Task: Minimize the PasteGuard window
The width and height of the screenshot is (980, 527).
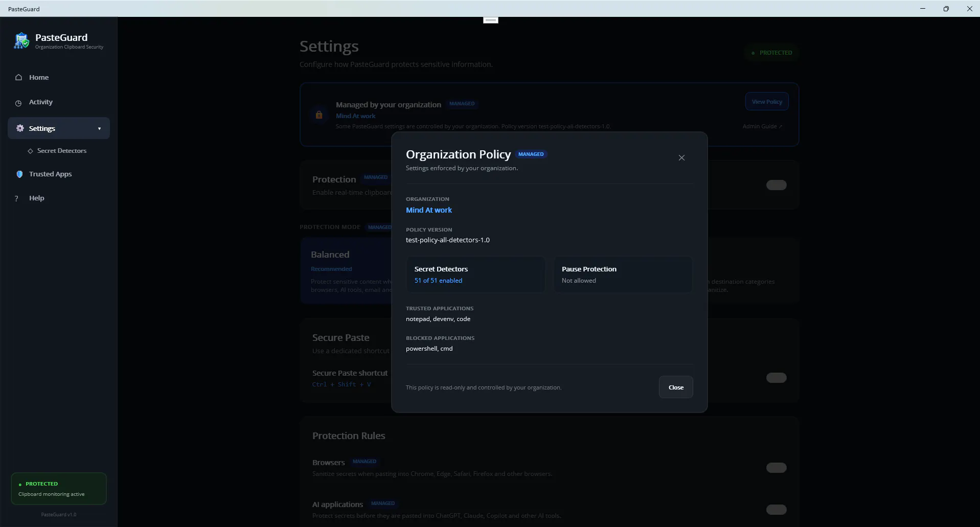Action: [x=923, y=9]
